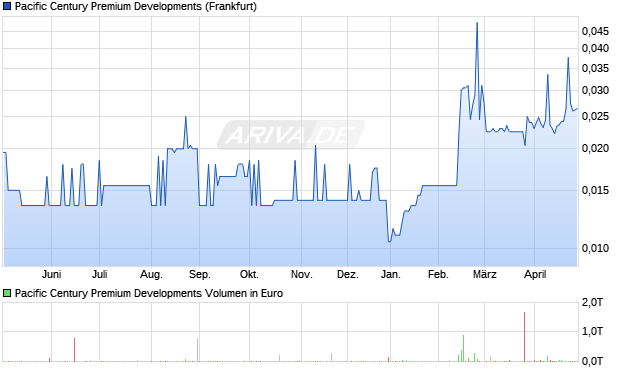Click the price low point at January start
620x371 pixels.
389,241
